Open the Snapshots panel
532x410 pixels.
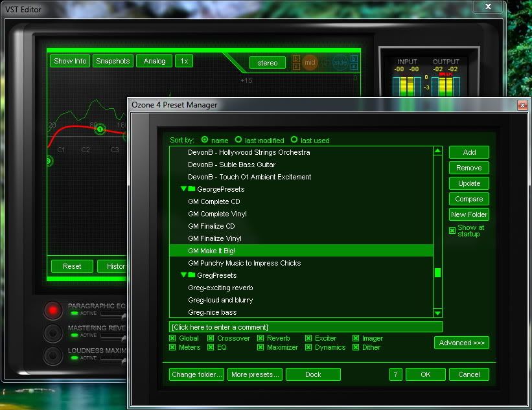click(113, 61)
